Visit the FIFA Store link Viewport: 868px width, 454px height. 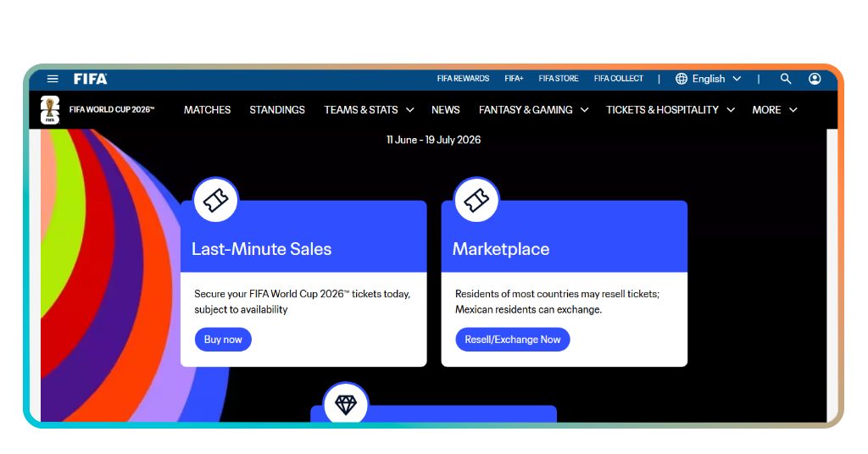(559, 79)
